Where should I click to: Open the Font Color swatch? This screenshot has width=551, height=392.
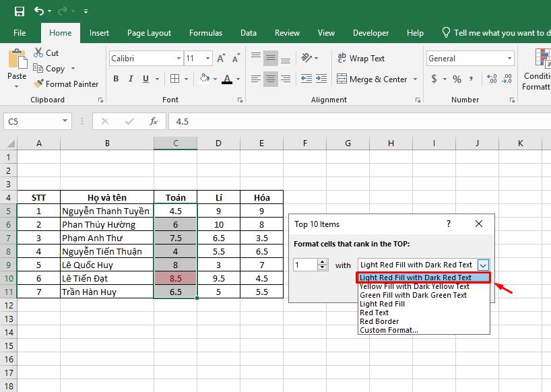tap(227, 79)
